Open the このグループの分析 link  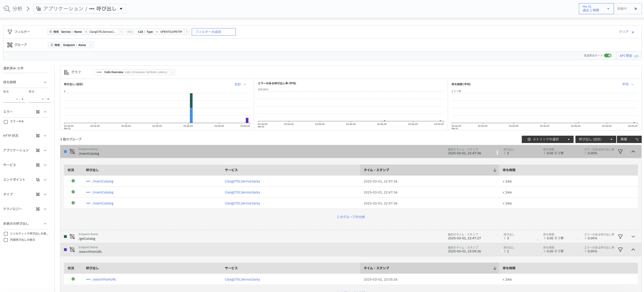pyautogui.click(x=350, y=217)
